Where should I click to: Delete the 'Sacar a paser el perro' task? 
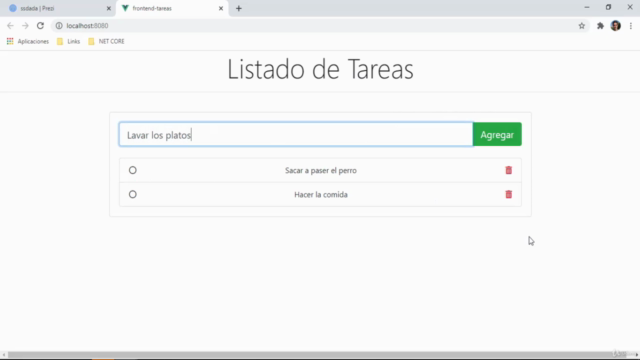pyautogui.click(x=508, y=170)
